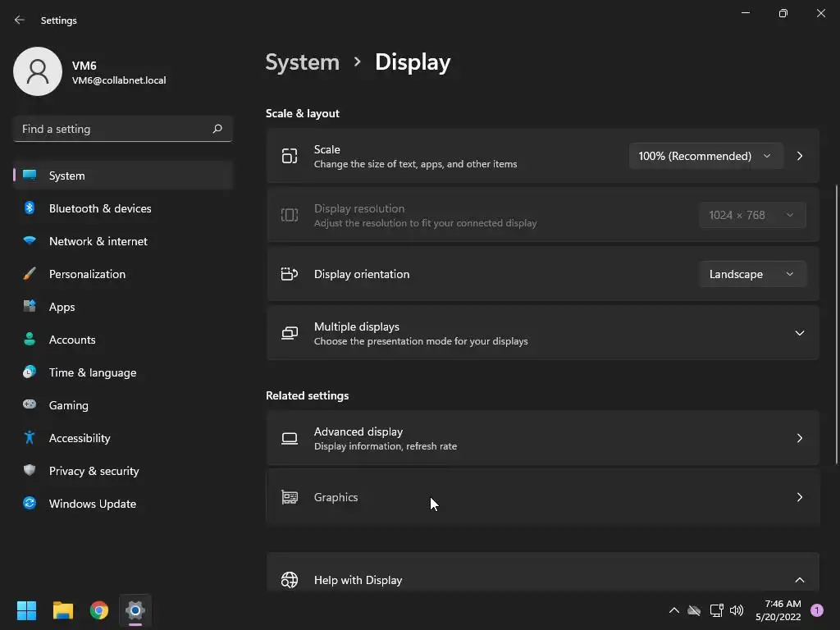
Task: Click the Help with Display globe icon
Action: (290, 580)
